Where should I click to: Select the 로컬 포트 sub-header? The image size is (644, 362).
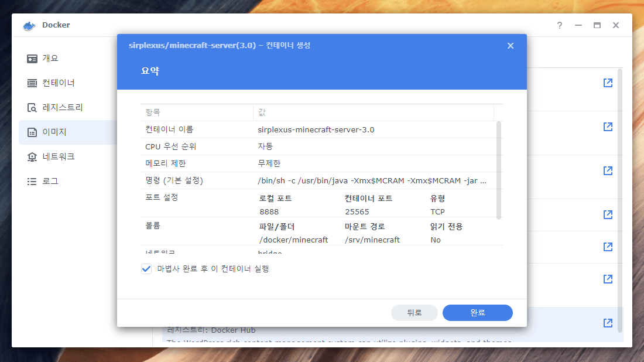pos(275,199)
